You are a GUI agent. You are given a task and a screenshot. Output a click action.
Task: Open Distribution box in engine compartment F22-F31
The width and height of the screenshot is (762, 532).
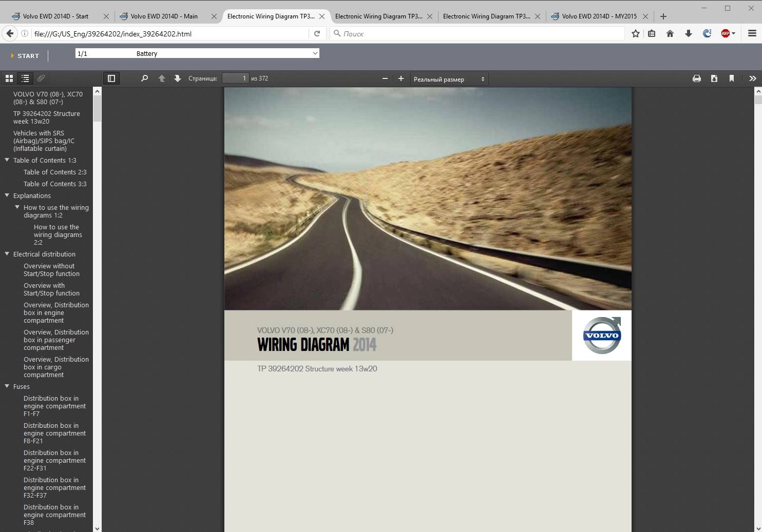(x=54, y=460)
